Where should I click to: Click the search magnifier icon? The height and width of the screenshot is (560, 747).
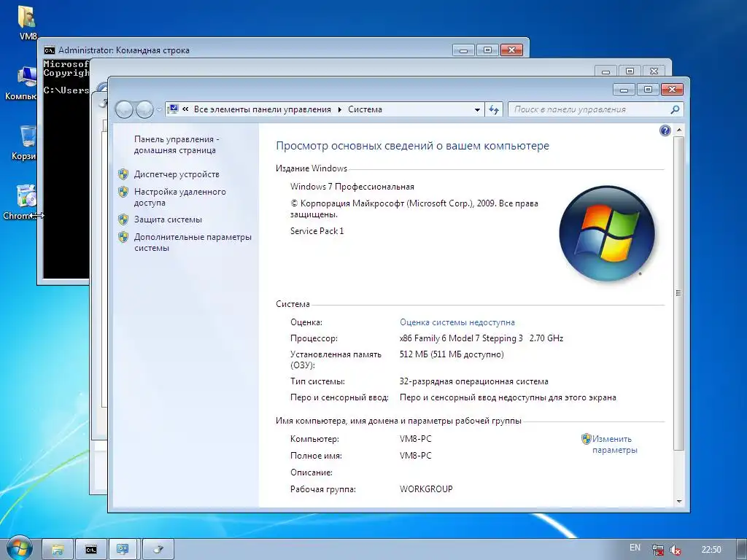675,109
